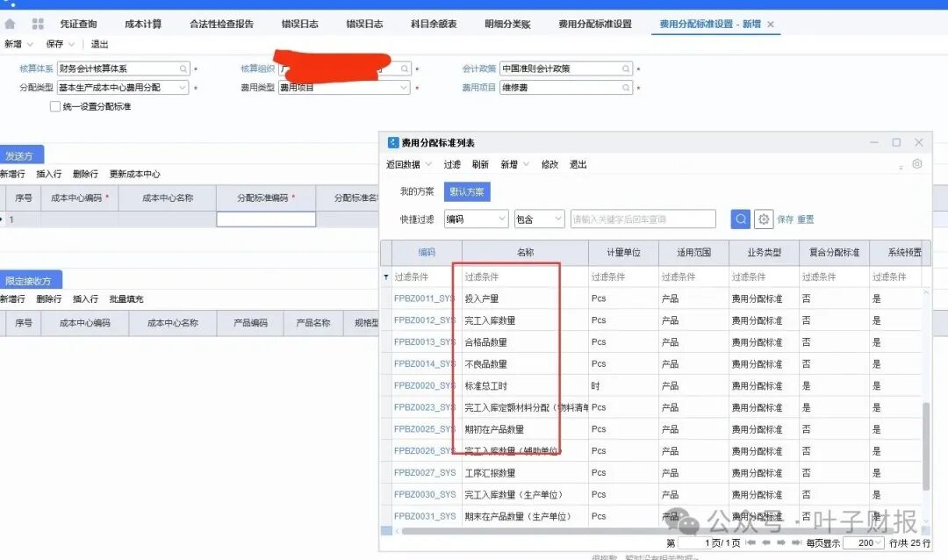The image size is (948, 560).
Task: Click the quick filter keyword input field
Action: [x=643, y=219]
